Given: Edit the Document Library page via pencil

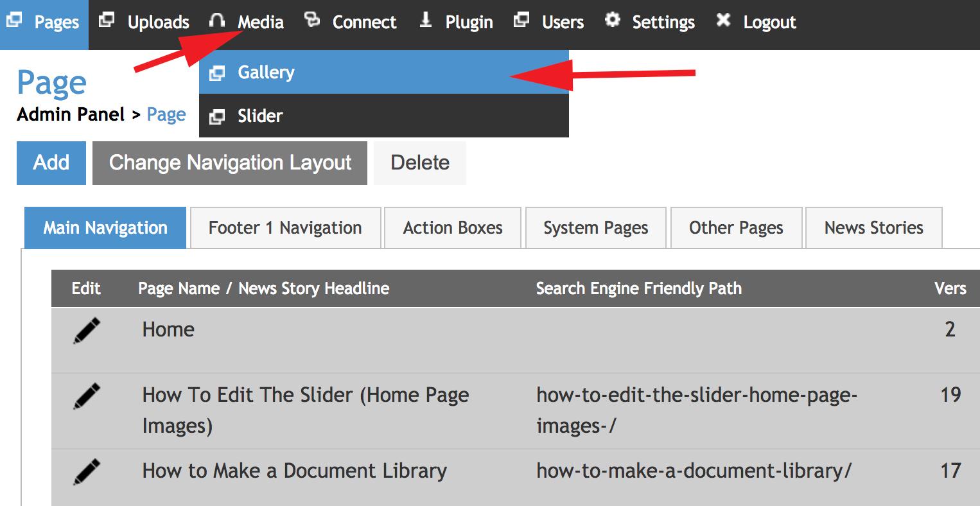Looking at the screenshot, I should [x=87, y=471].
